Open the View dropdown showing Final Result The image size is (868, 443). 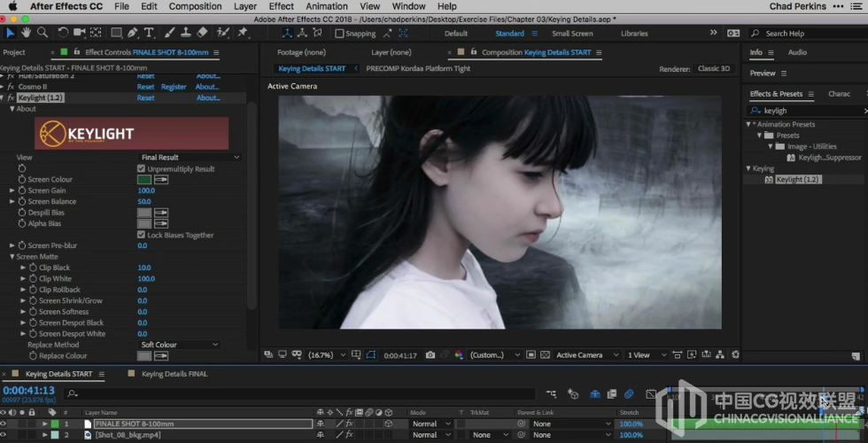pos(190,158)
